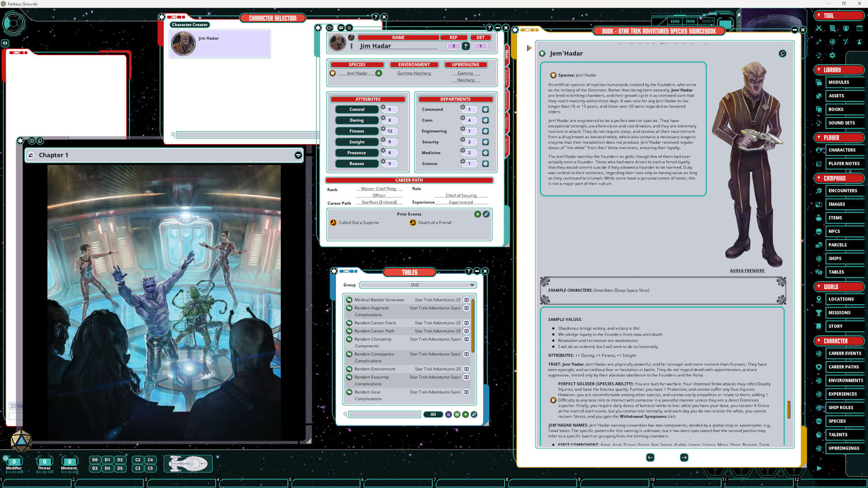Click the skull icon beside NPCs
This screenshot has height=488, width=868.
pos(819,231)
